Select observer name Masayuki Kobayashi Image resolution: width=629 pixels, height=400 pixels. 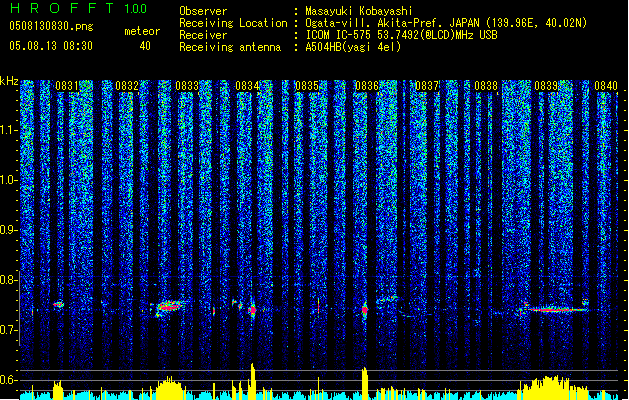(x=359, y=11)
